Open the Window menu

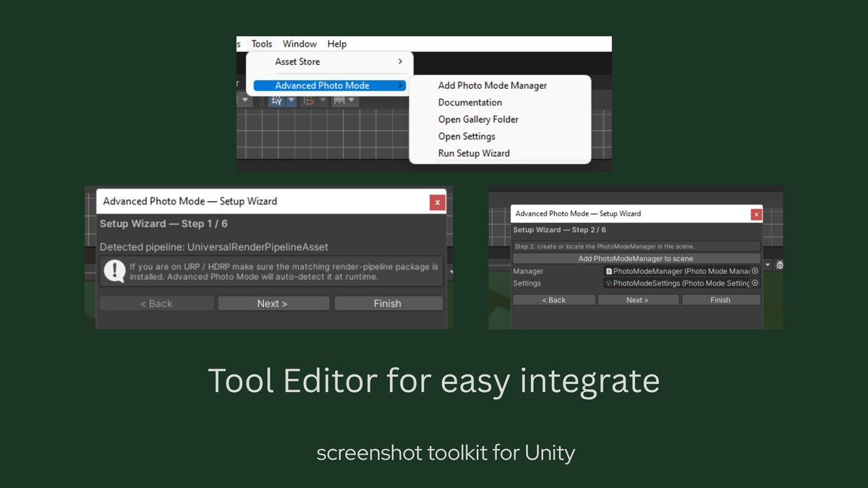click(x=299, y=44)
